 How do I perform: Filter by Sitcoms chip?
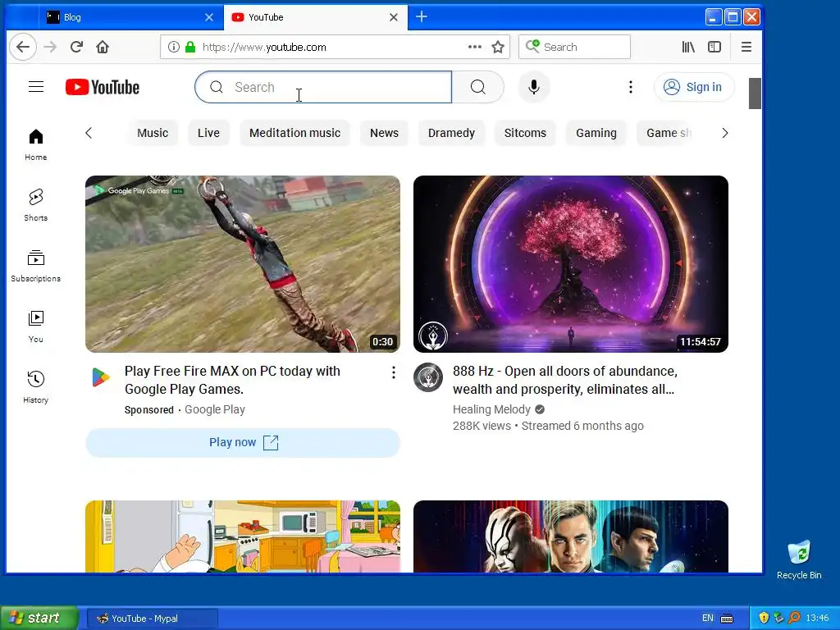pyautogui.click(x=525, y=133)
